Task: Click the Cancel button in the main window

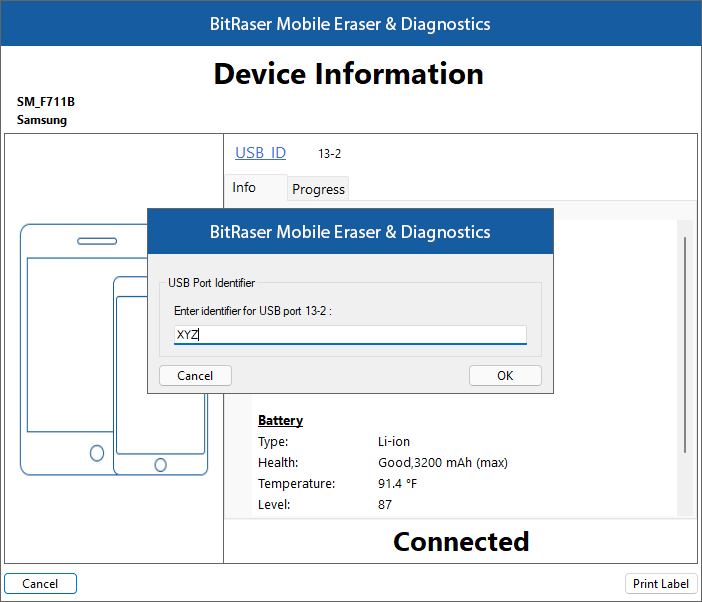Action: click(40, 584)
